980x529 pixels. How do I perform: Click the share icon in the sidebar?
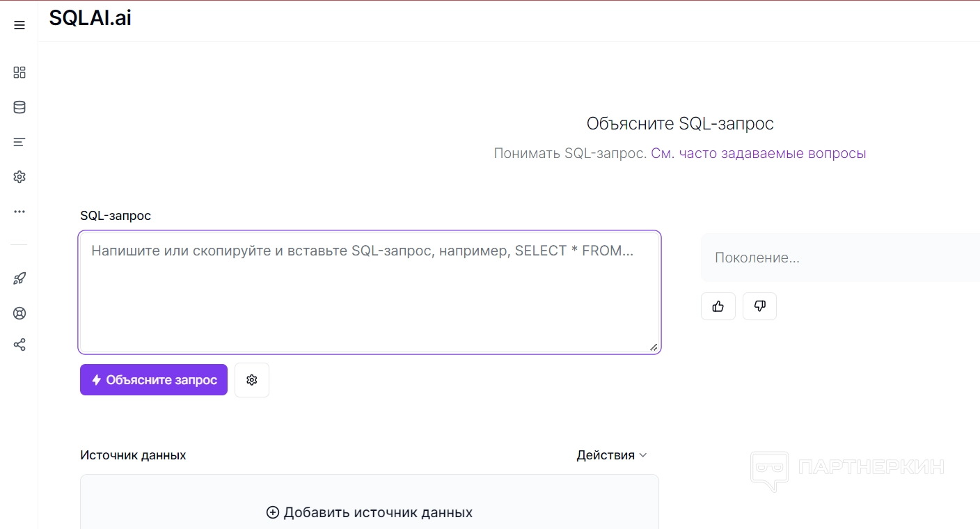click(x=19, y=345)
